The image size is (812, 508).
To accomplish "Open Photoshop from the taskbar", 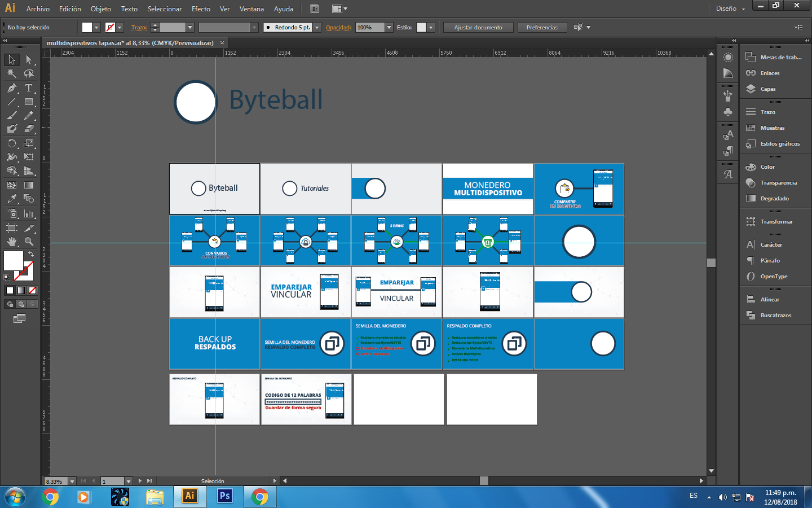I will [225, 496].
